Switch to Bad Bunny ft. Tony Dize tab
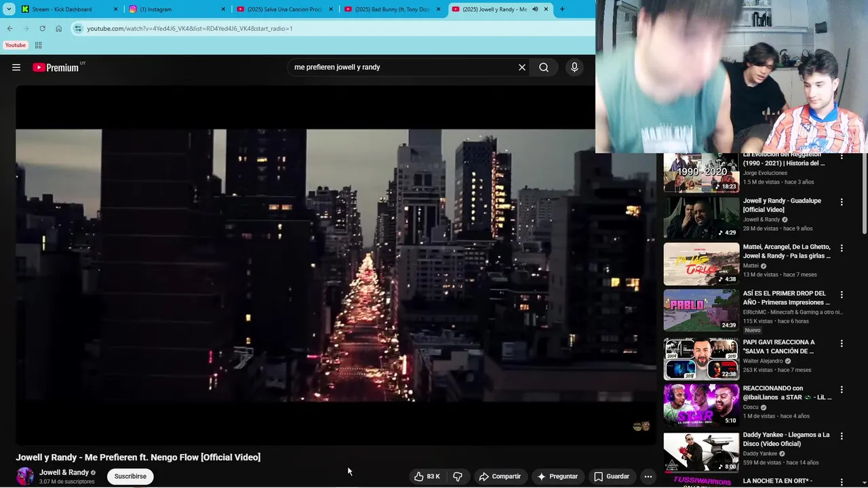868x488 pixels. (x=392, y=9)
